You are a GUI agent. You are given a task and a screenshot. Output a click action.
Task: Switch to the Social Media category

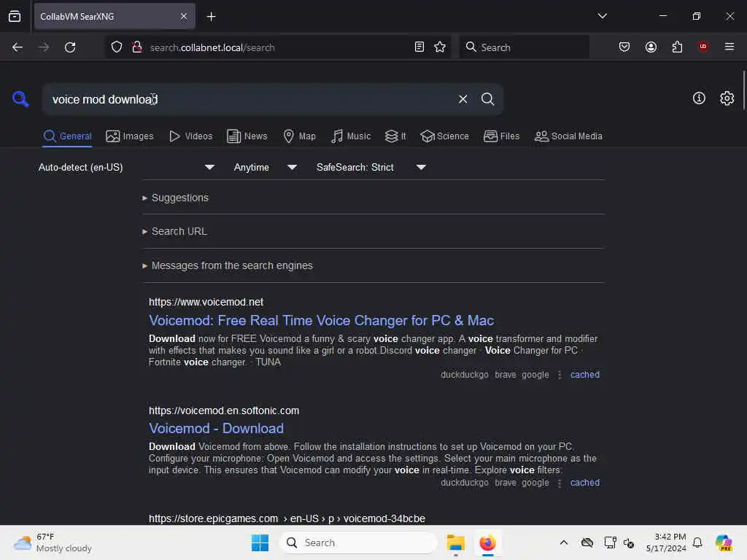pyautogui.click(x=568, y=136)
